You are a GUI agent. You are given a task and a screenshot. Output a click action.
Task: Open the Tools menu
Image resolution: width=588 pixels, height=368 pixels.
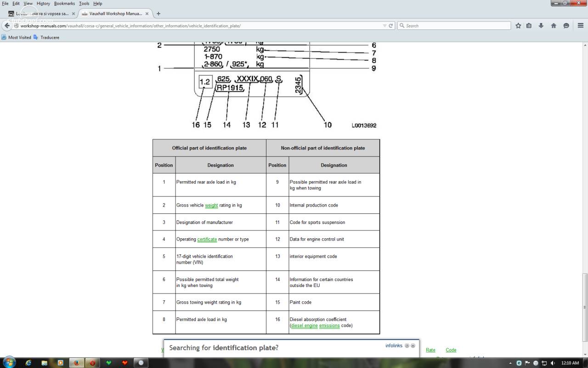(84, 3)
